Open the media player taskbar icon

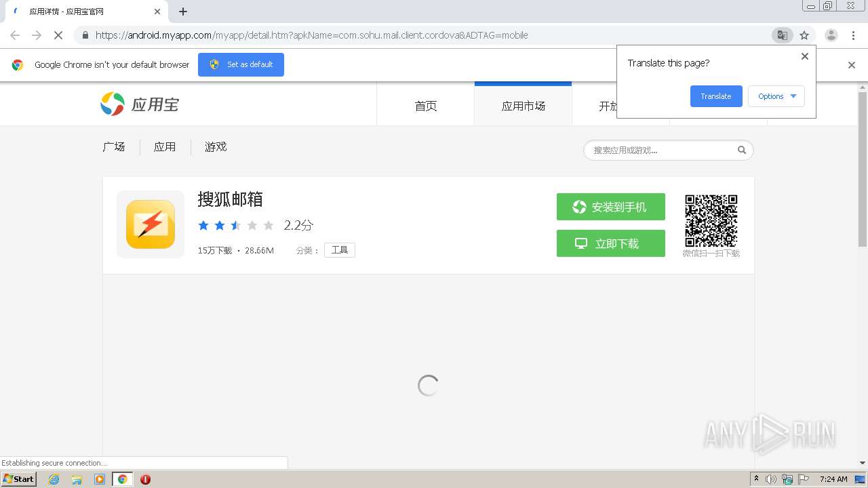(100, 479)
